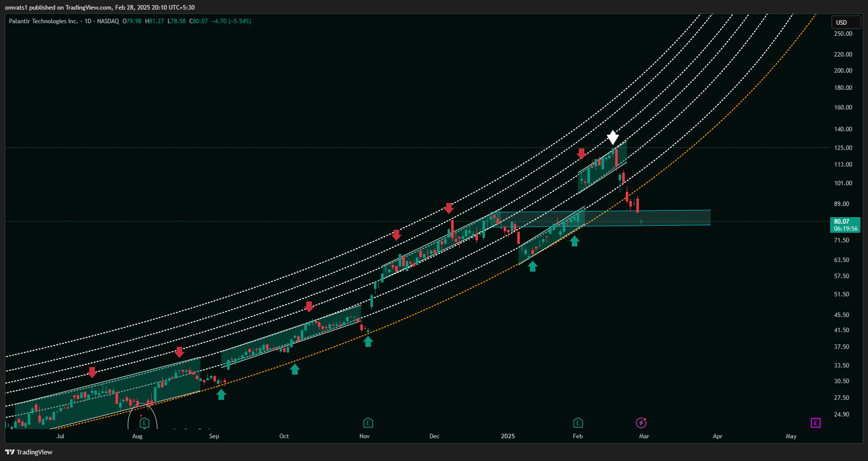This screenshot has width=868, height=461.
Task: Click the Palantir Technologies Inc. symbol title
Action: [43, 21]
